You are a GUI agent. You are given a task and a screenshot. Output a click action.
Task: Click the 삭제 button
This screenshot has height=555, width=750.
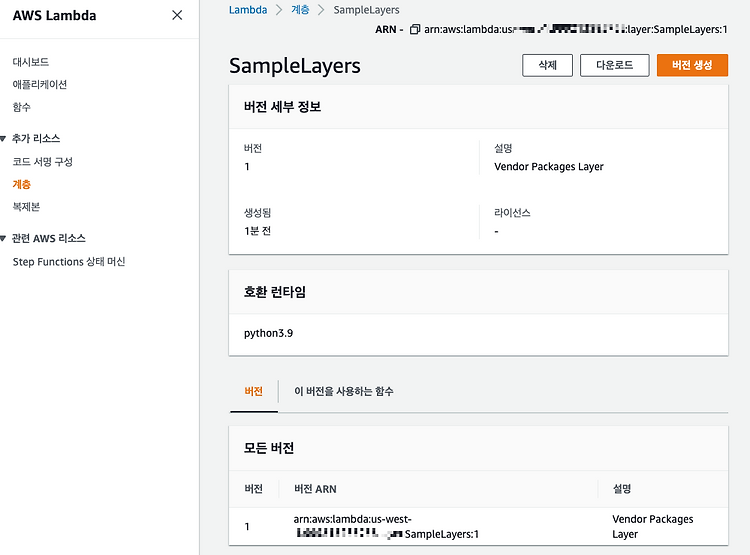[x=547, y=65]
